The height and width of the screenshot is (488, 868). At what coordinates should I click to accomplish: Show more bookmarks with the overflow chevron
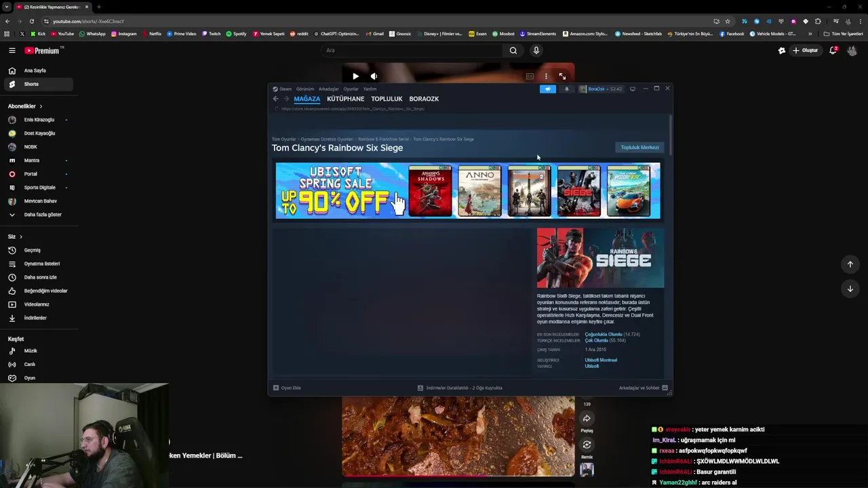point(810,34)
